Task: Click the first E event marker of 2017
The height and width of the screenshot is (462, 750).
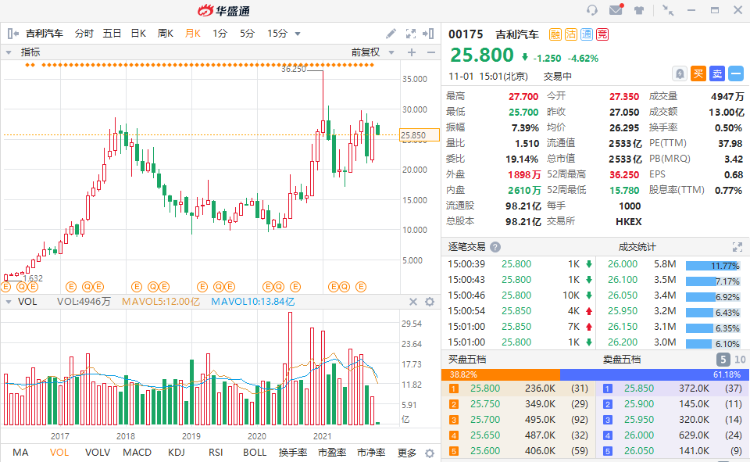Action: point(71,286)
